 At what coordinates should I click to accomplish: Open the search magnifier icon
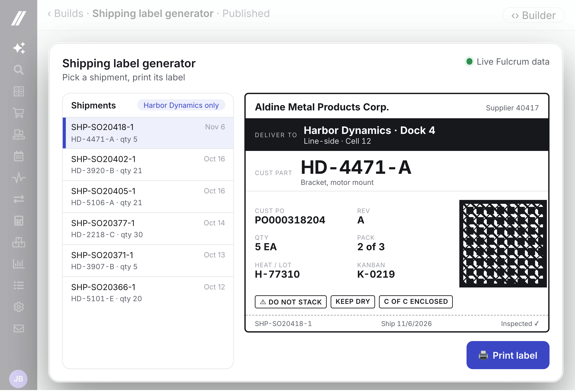pyautogui.click(x=19, y=70)
